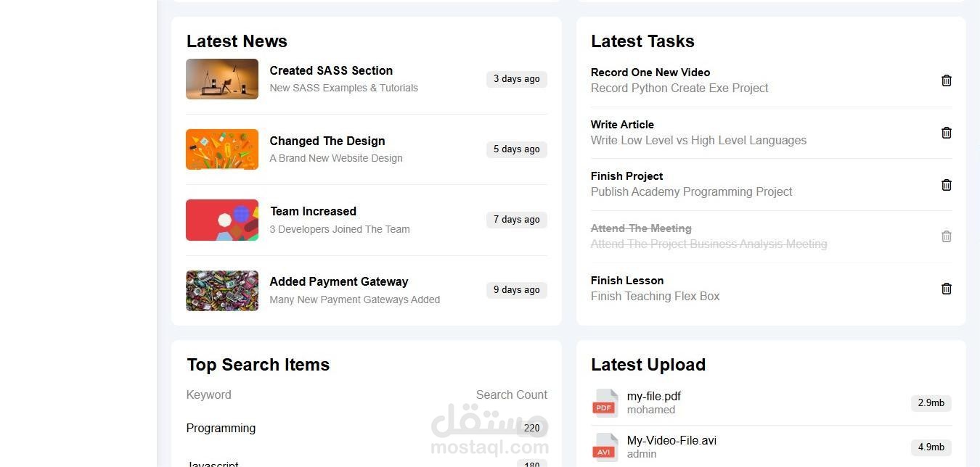Open the PDF icon for my-file.pdf
Screen dimensions: 980x467
[x=605, y=403]
